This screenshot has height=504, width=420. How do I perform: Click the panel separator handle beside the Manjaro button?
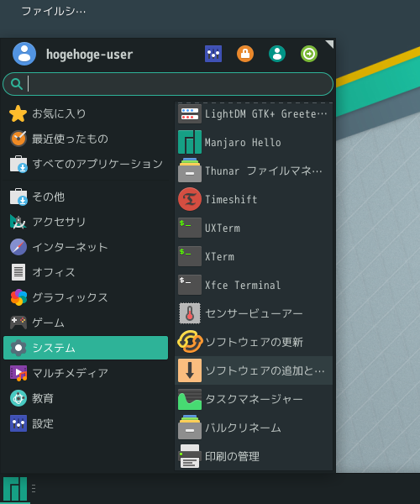34,489
